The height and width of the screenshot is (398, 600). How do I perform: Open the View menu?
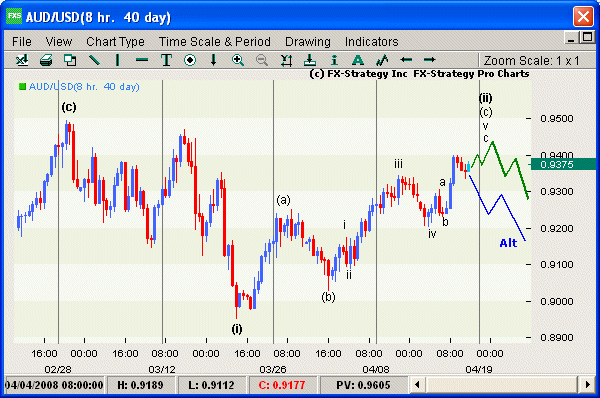click(x=59, y=41)
